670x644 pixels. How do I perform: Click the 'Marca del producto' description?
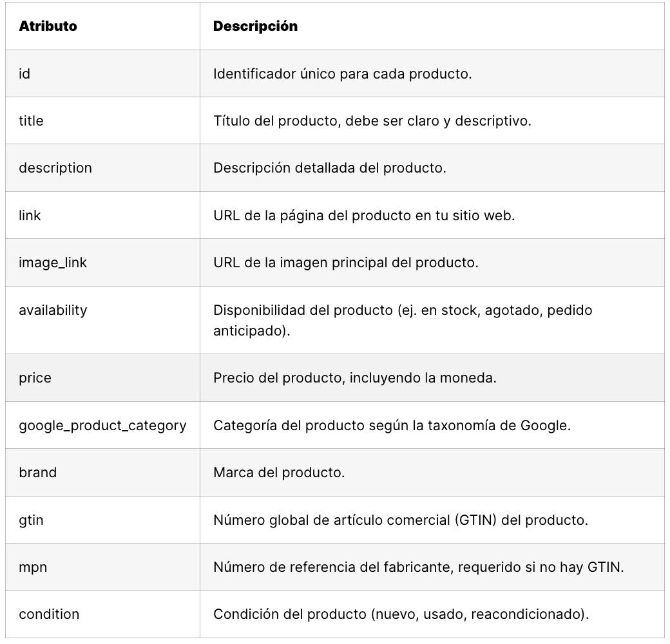(279, 473)
